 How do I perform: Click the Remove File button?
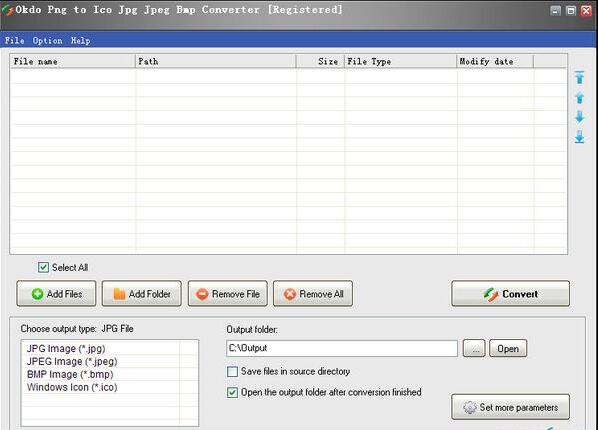pyautogui.click(x=228, y=294)
